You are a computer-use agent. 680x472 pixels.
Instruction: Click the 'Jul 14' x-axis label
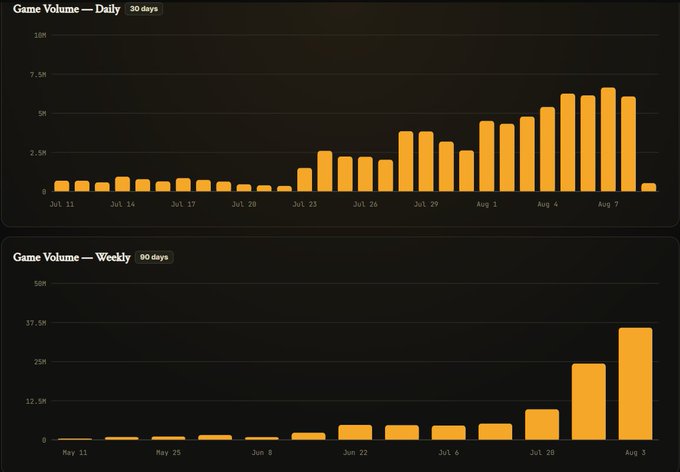point(122,204)
